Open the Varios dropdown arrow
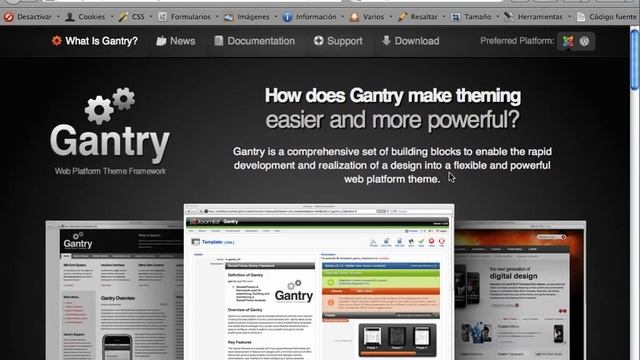Screen dimensions: 640x360 [391, 17]
